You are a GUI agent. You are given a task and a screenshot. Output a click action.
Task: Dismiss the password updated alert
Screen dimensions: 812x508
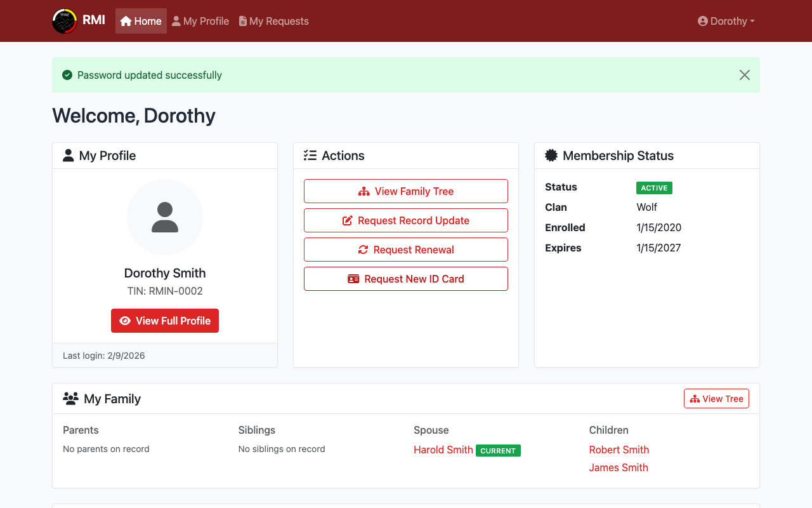tap(744, 75)
